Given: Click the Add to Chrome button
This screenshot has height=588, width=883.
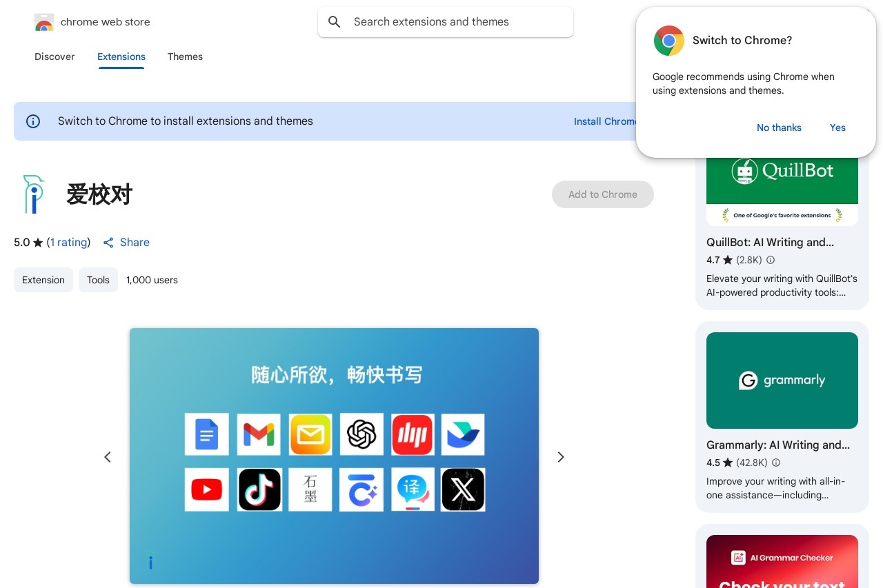Looking at the screenshot, I should [603, 194].
